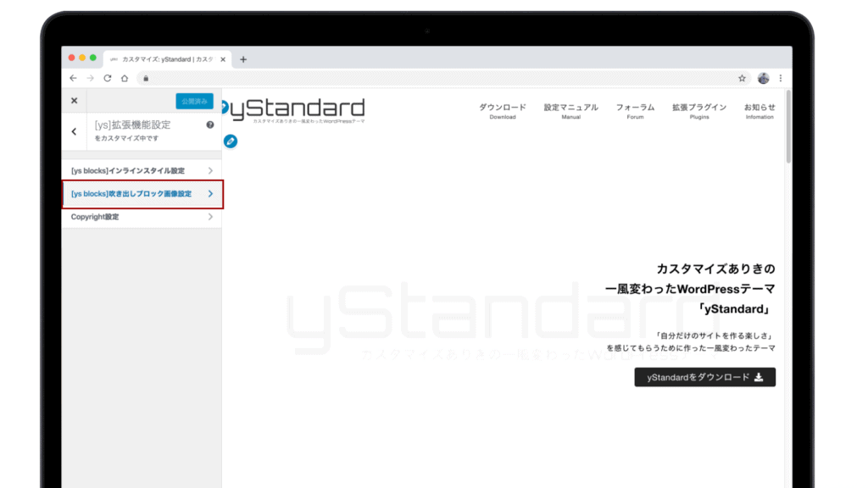Expand chevron beside 吹き出しブロック画像設定
The height and width of the screenshot is (488, 868).
point(210,194)
